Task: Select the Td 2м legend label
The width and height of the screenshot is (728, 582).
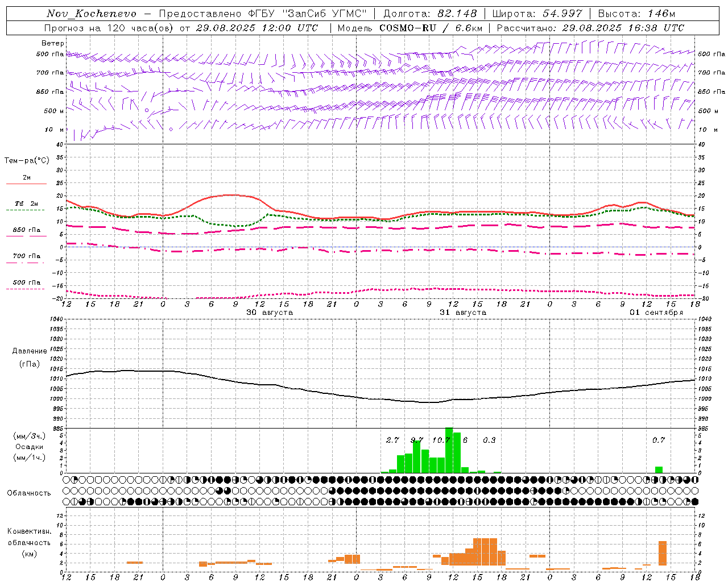Action: [27, 203]
